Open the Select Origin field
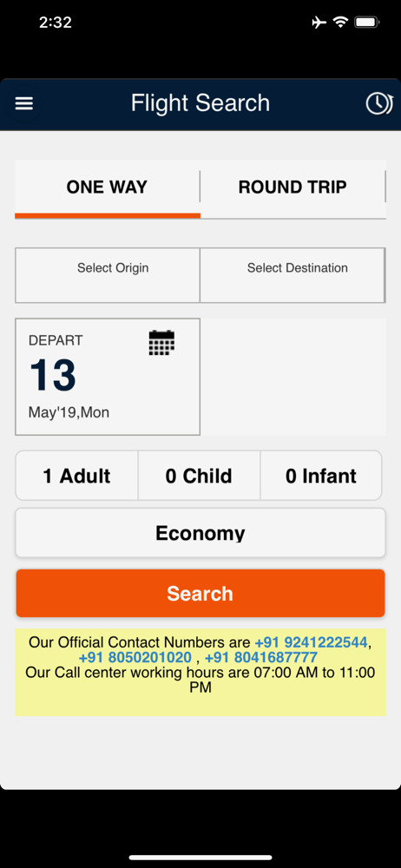Screen dimensions: 401x868 tap(108, 275)
